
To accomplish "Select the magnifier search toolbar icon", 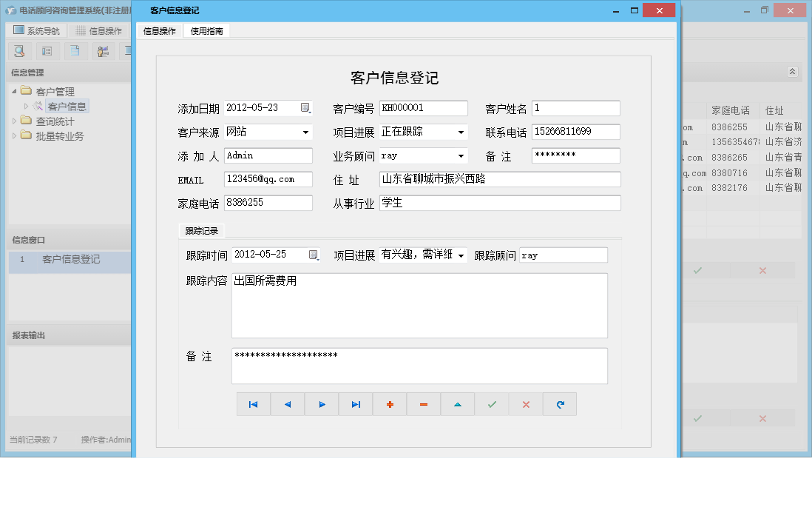I will (x=19, y=51).
